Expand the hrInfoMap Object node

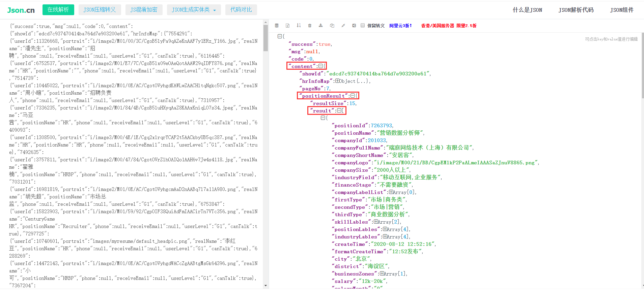coord(337,81)
